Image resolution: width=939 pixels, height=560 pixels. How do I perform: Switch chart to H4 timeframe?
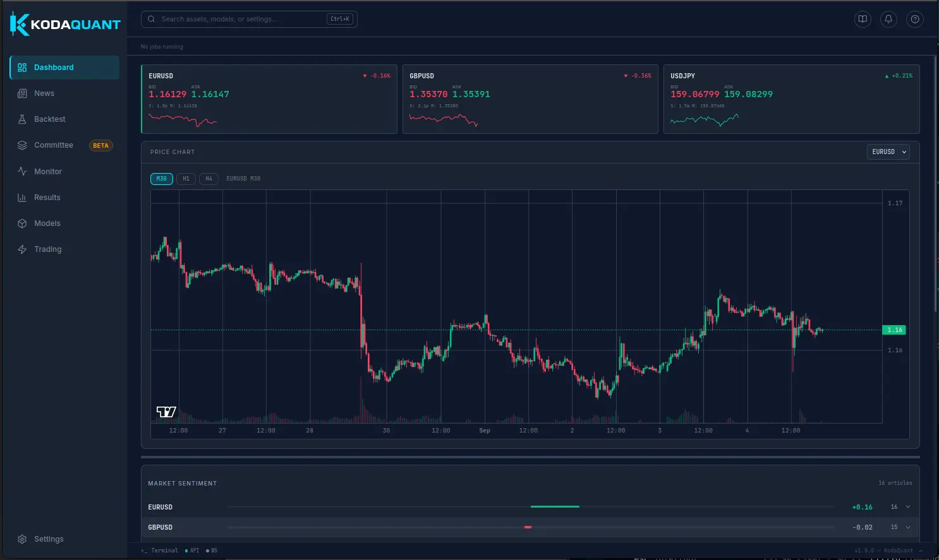tap(209, 179)
